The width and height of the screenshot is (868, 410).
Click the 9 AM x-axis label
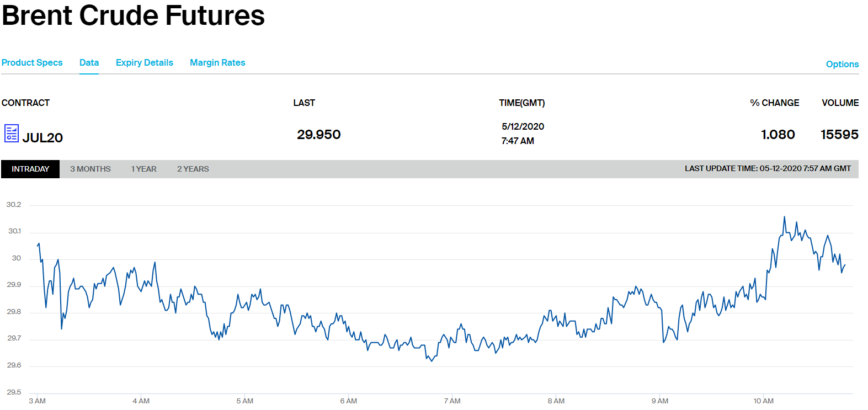659,401
